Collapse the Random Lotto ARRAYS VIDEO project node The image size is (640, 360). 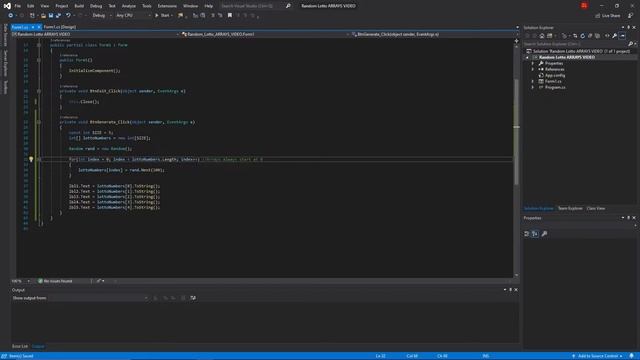tap(527, 58)
